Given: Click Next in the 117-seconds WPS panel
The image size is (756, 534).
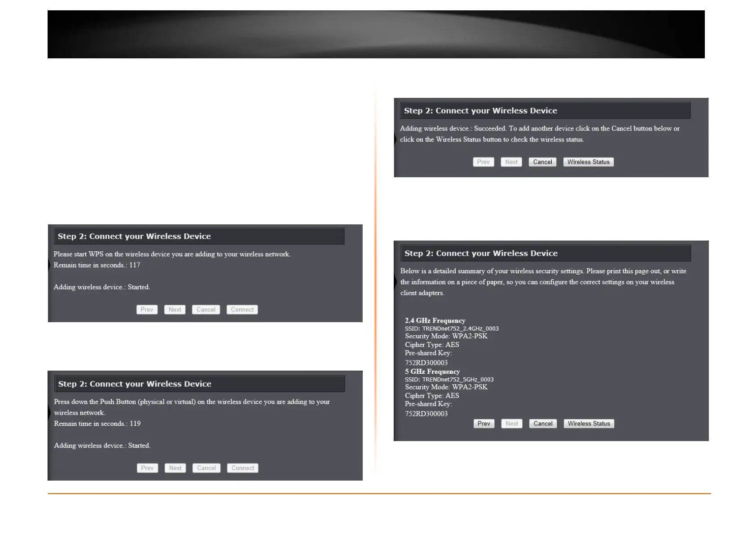Looking at the screenshot, I should click(x=175, y=310).
